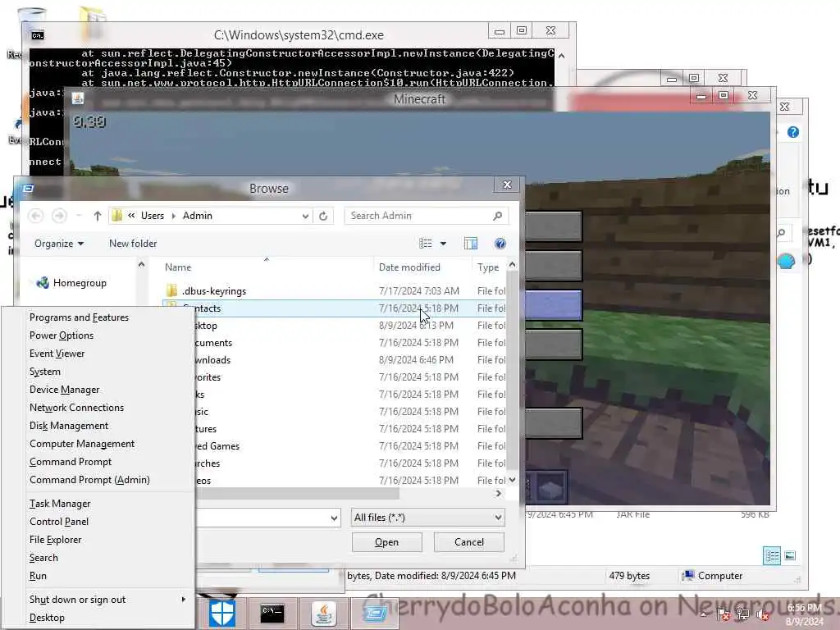Launch Command Prompt (Admin)

point(89,480)
